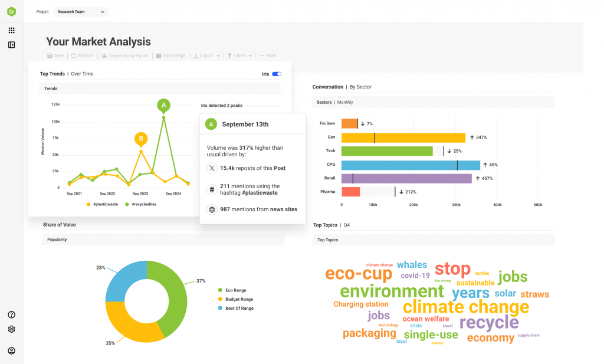Click the Settings gear in the sidebar

coord(11,330)
